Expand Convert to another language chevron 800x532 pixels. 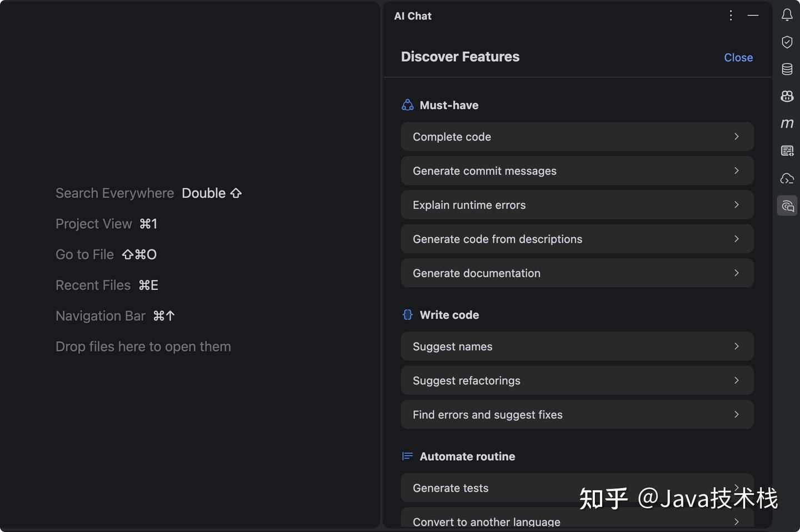[736, 521]
